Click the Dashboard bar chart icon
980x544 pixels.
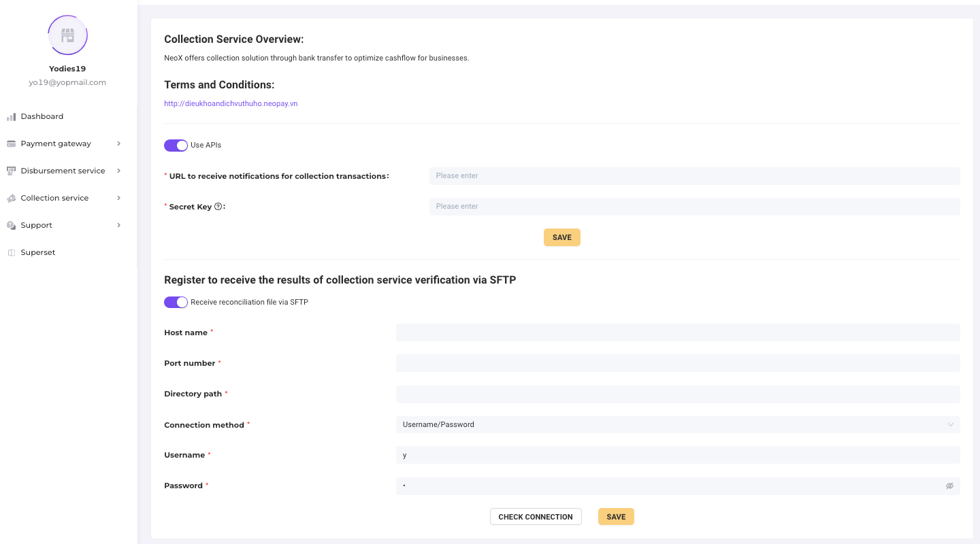tap(11, 117)
